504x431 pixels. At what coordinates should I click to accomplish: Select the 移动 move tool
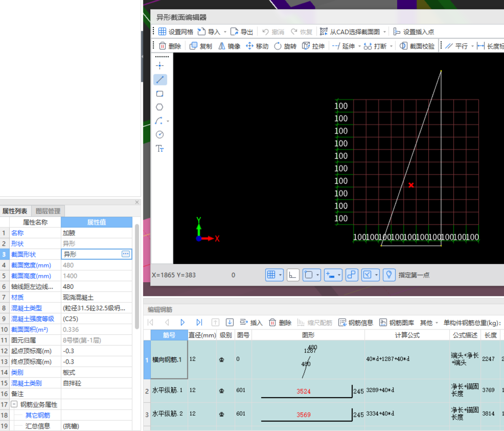pyautogui.click(x=257, y=46)
